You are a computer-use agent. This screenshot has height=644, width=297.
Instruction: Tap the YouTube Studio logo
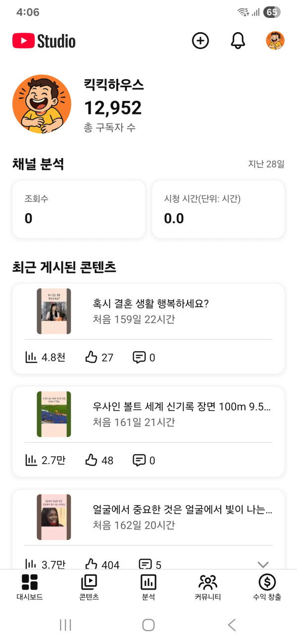[x=44, y=41]
